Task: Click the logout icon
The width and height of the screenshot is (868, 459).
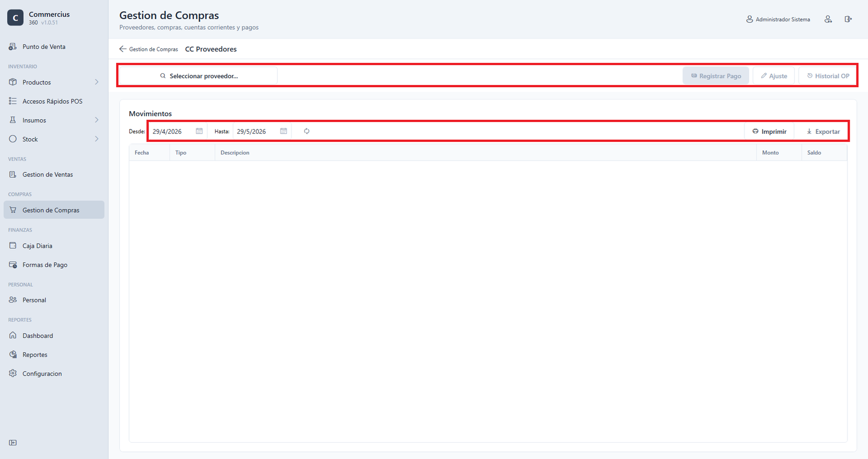Action: [848, 19]
